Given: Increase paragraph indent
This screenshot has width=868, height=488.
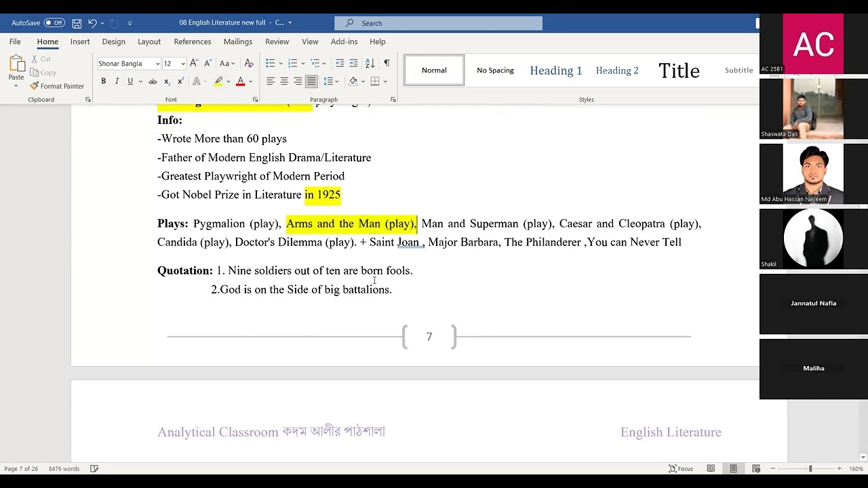Looking at the screenshot, I should [x=353, y=63].
